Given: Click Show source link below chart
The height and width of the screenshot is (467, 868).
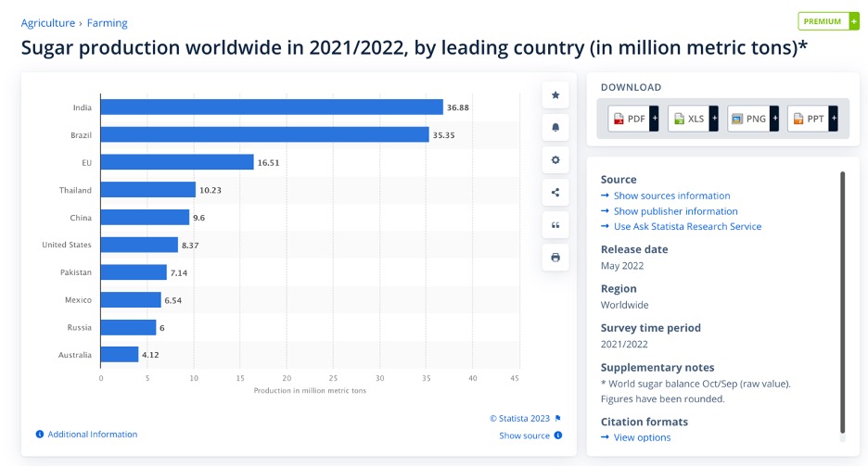Looking at the screenshot, I should pos(524,435).
